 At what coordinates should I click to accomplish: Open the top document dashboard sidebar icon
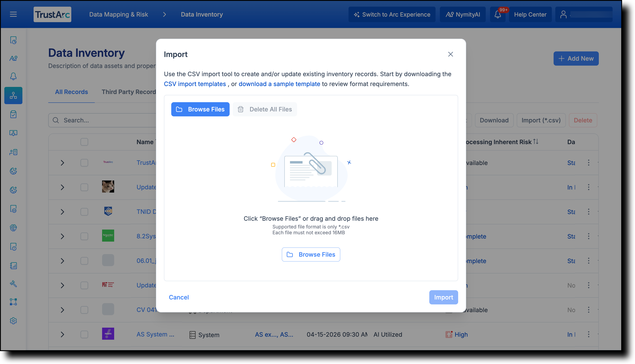coord(13,40)
